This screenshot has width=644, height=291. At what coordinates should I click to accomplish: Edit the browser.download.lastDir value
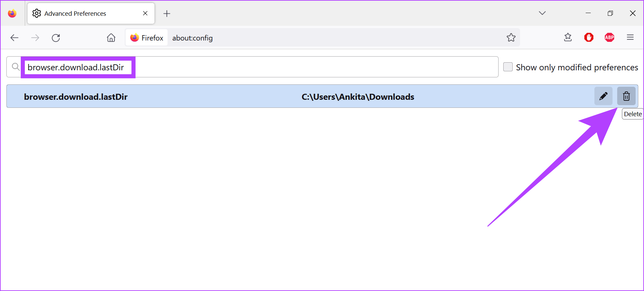[603, 96]
